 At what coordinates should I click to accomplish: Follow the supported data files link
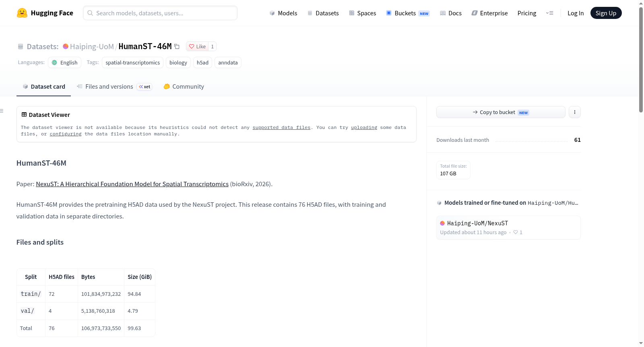click(281, 127)
